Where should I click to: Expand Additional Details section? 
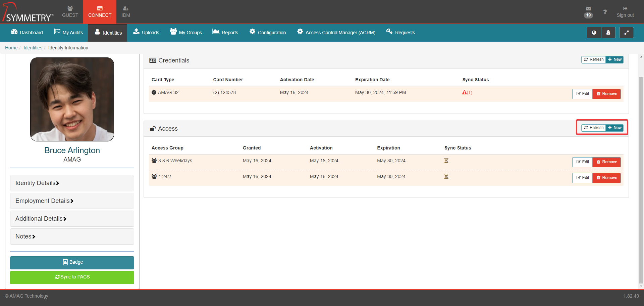[x=72, y=219]
